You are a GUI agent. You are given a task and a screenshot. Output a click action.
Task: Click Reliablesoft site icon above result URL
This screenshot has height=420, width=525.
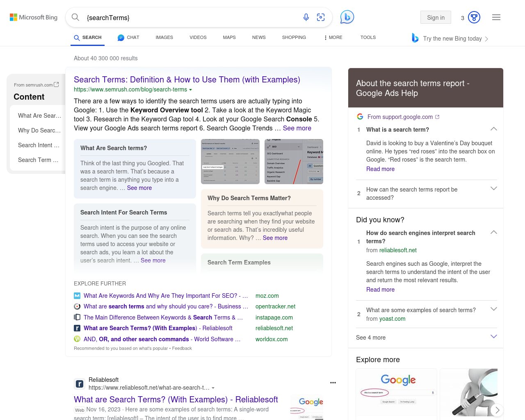click(80, 384)
